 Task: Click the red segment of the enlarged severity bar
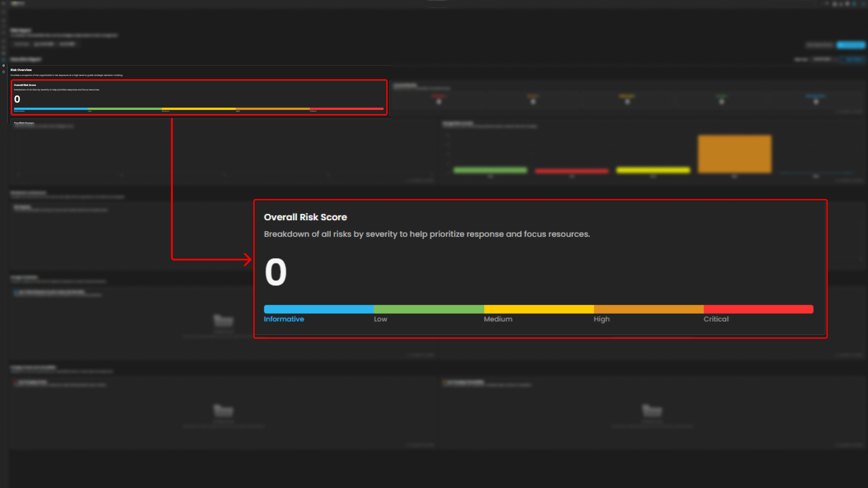tap(758, 309)
